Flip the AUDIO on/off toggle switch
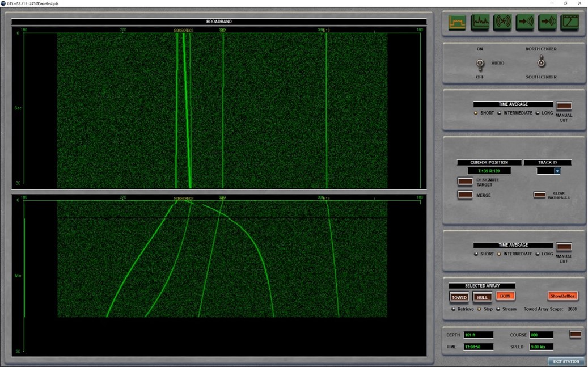The width and height of the screenshot is (588, 367). click(480, 64)
